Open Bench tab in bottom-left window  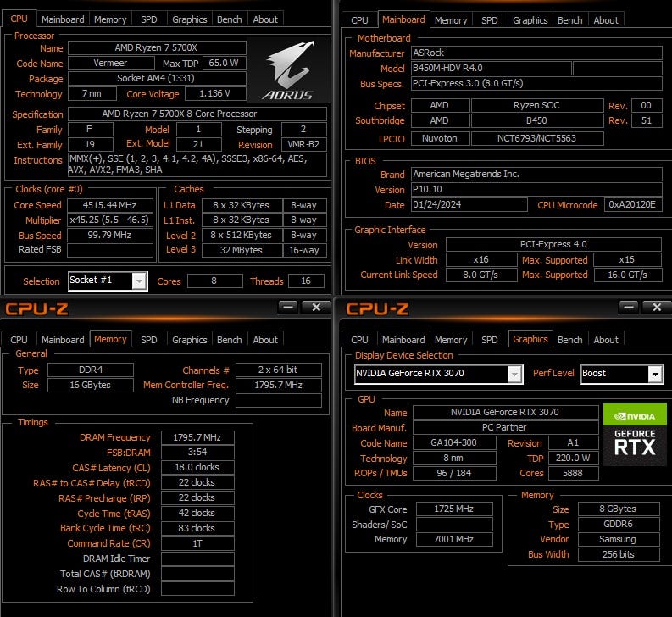tap(230, 340)
